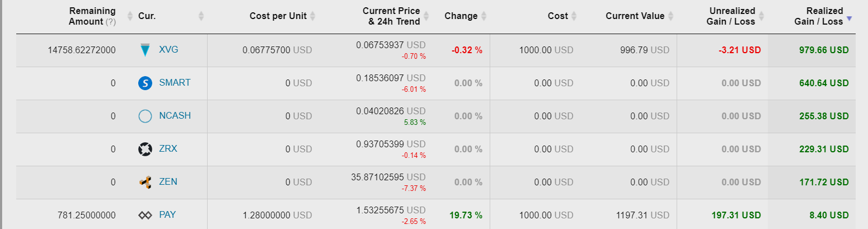Click the Remaining Amount help question mark
Viewport: 868px width, 229px height.
pyautogui.click(x=111, y=21)
